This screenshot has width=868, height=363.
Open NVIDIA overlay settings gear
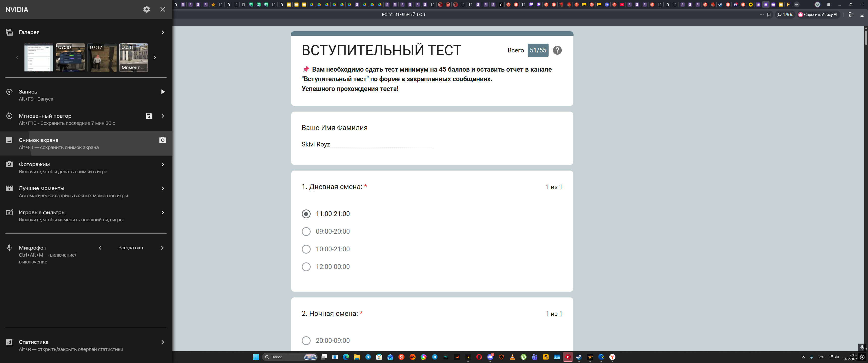(146, 9)
